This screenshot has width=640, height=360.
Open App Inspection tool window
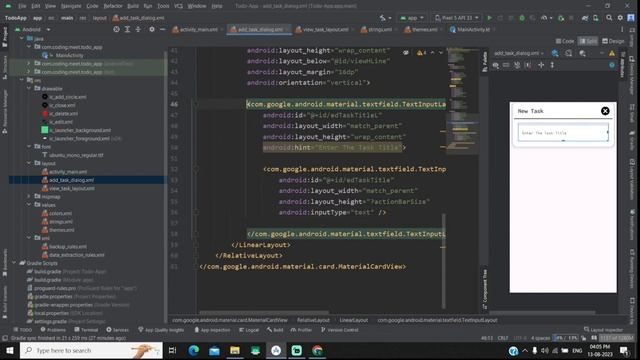coord(212,329)
